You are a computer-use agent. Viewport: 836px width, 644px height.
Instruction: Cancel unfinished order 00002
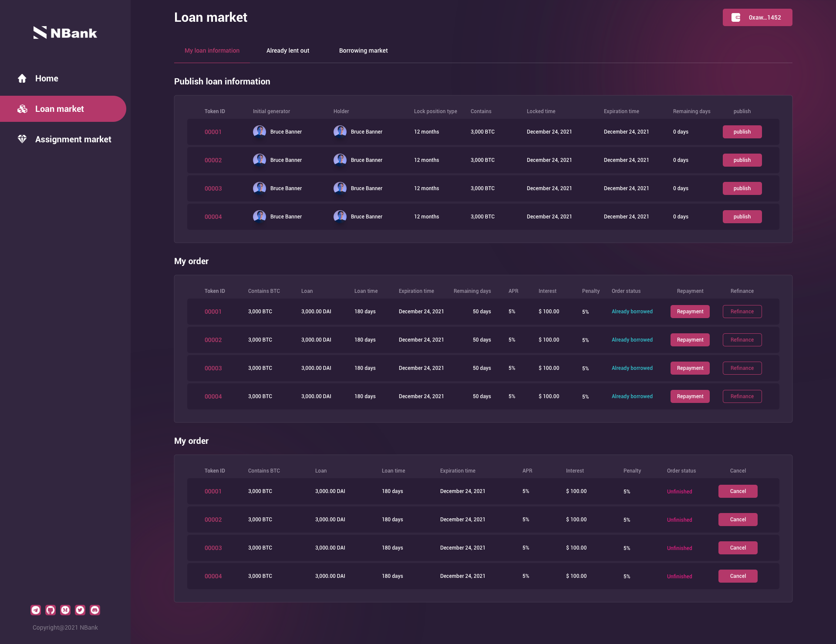tap(738, 520)
